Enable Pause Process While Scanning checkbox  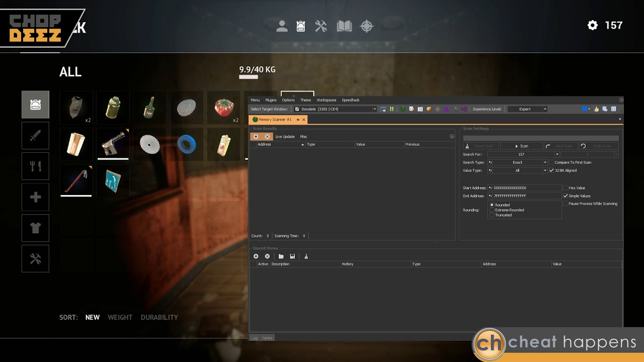(566, 204)
